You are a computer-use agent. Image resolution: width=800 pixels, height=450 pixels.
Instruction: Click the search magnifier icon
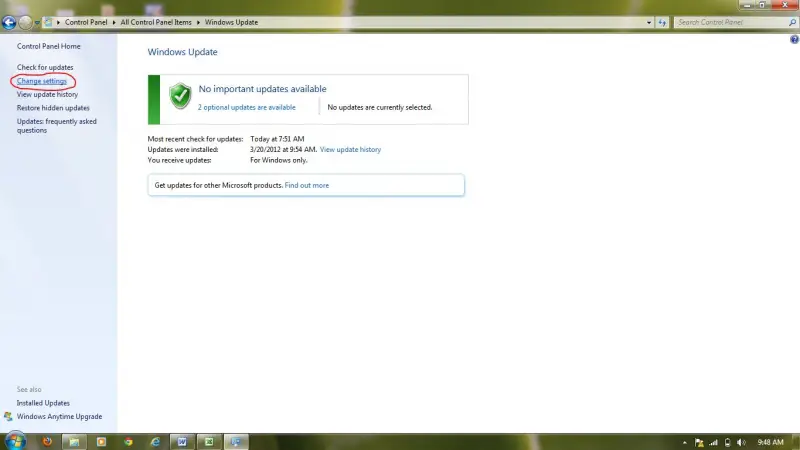[x=792, y=22]
